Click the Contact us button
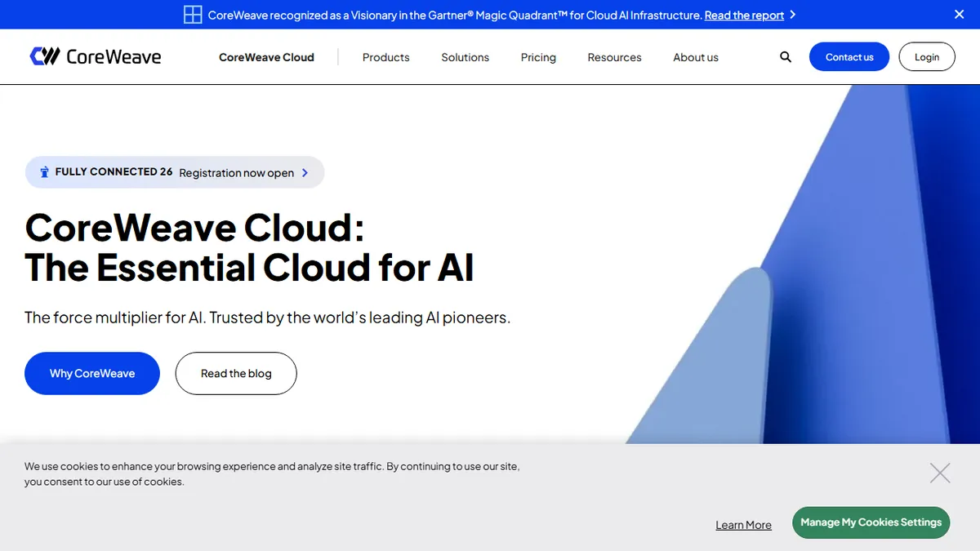This screenshot has height=551, width=980. click(x=849, y=57)
